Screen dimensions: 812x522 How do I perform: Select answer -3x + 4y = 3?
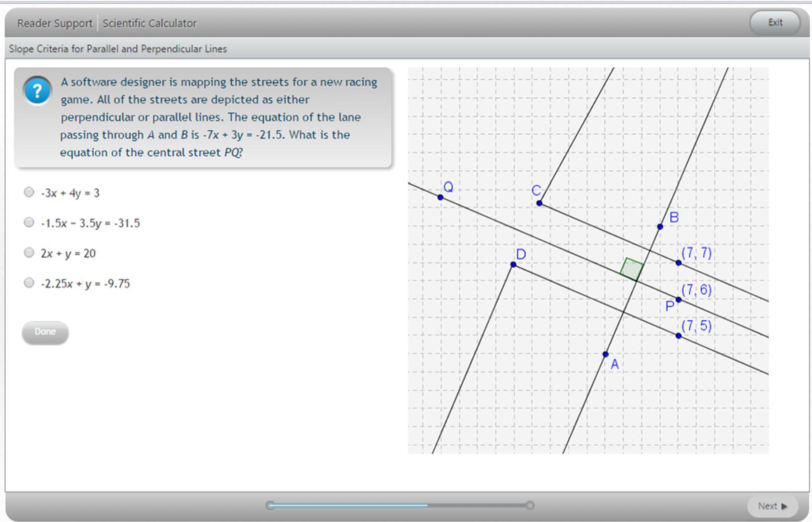(x=29, y=192)
